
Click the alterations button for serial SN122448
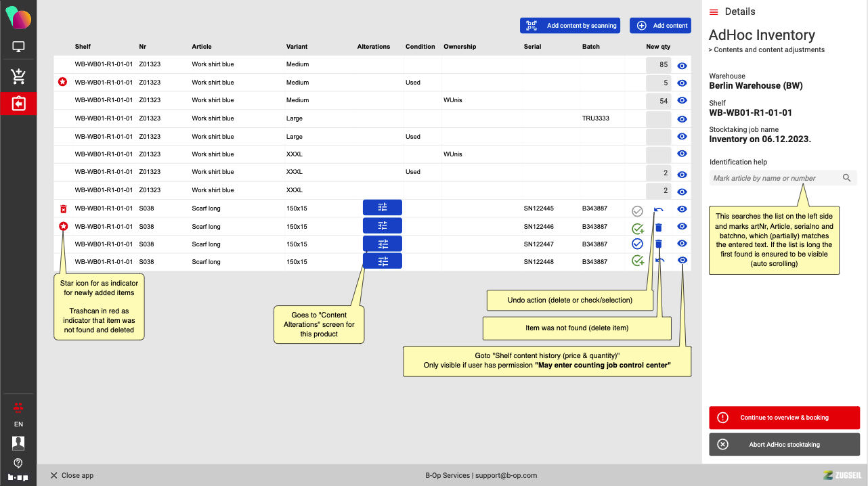click(x=383, y=261)
